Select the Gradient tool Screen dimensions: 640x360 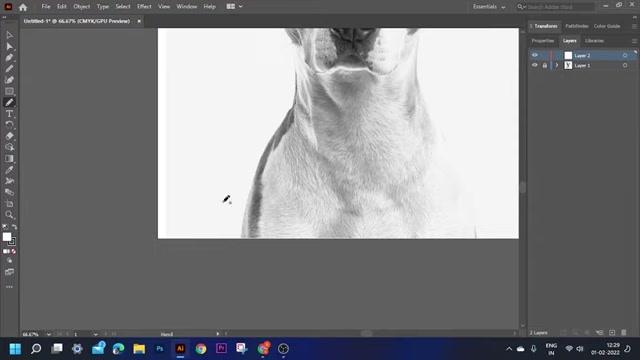pos(9,159)
